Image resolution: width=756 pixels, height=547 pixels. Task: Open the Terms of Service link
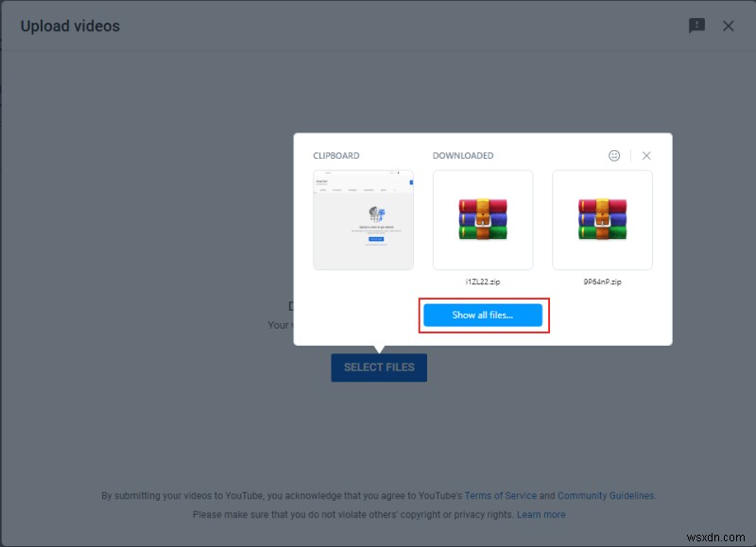pyautogui.click(x=501, y=495)
